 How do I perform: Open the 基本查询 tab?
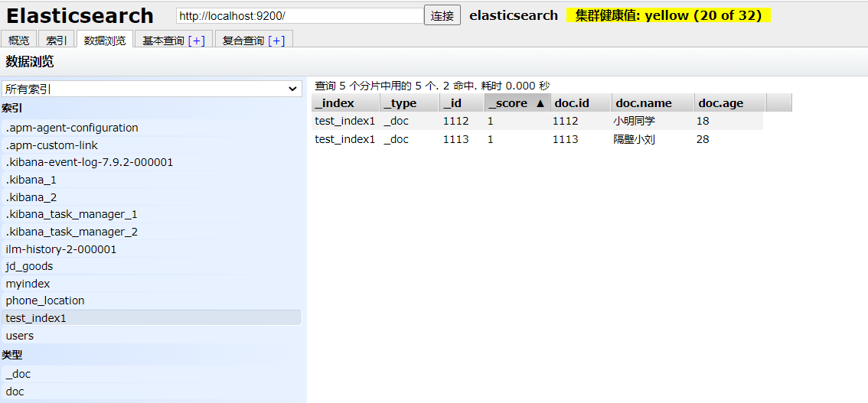coord(165,41)
